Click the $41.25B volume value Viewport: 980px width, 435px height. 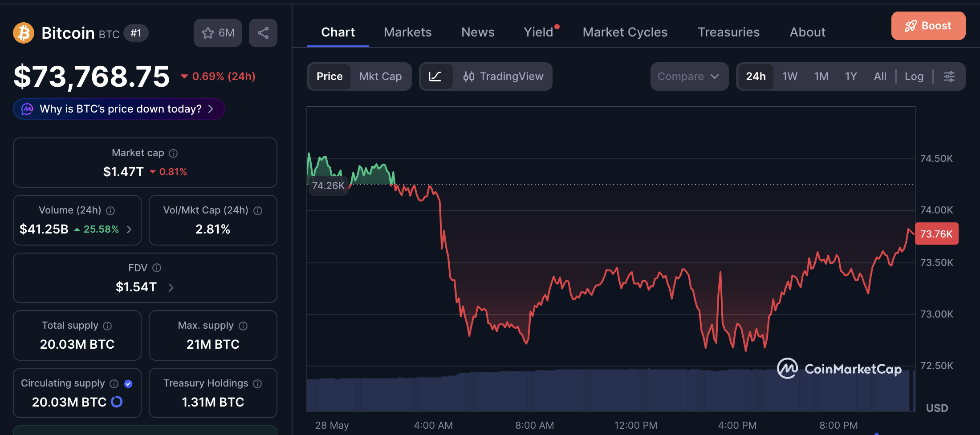44,230
